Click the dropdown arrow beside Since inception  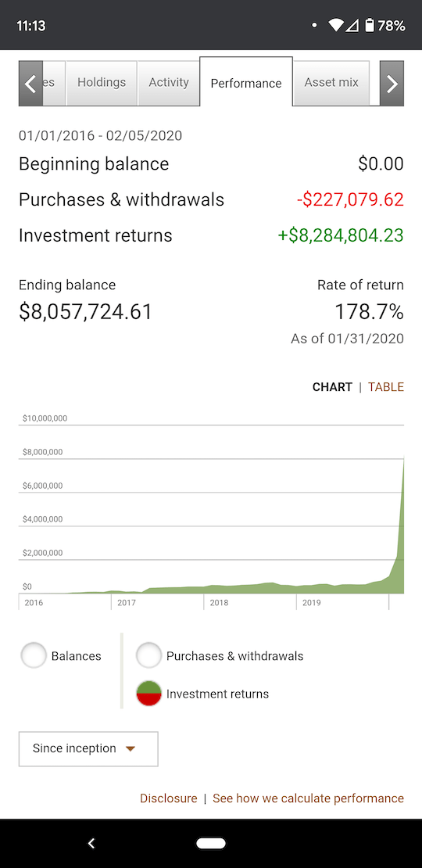(x=131, y=749)
